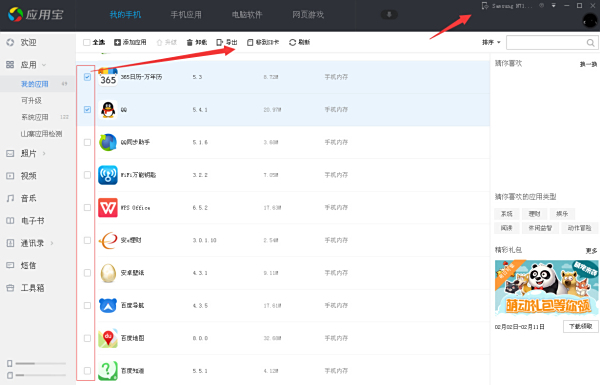Click the 短信 message sidebar icon
Image resolution: width=600 pixels, height=385 pixels.
click(10, 265)
